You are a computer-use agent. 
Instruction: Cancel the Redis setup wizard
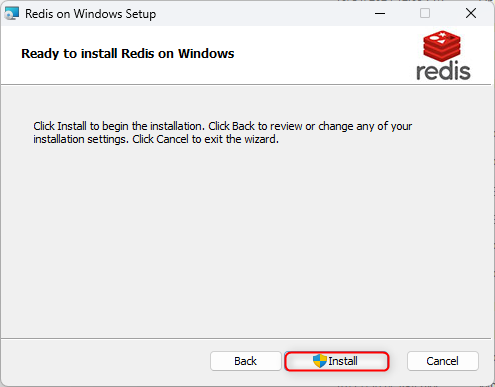point(443,361)
